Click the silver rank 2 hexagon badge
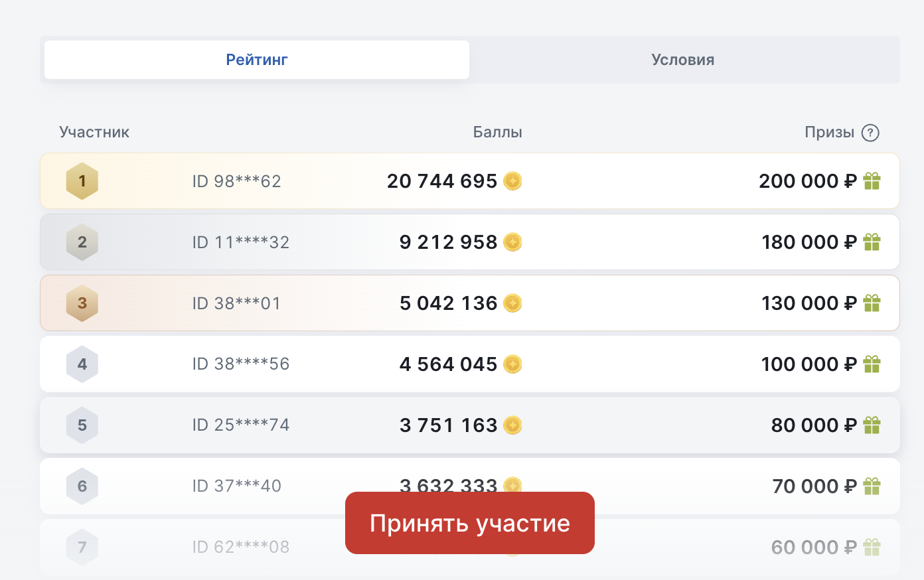 (82, 242)
